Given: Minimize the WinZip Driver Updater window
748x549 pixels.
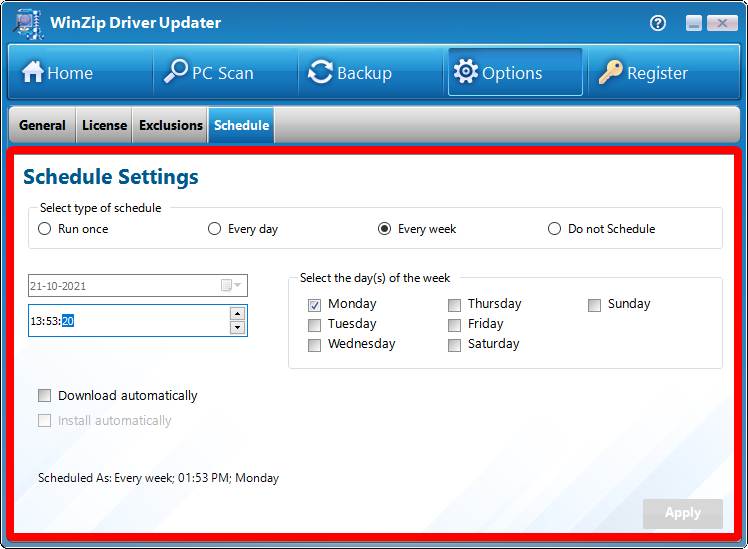Looking at the screenshot, I should pos(694,23).
